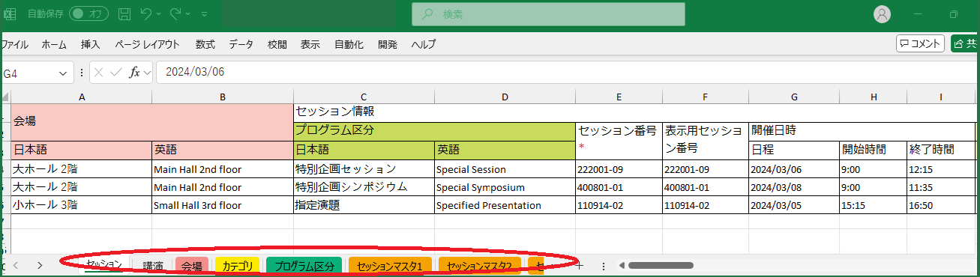Click the Insert Function fx icon
Screen dimensions: 980x277
[x=135, y=73]
